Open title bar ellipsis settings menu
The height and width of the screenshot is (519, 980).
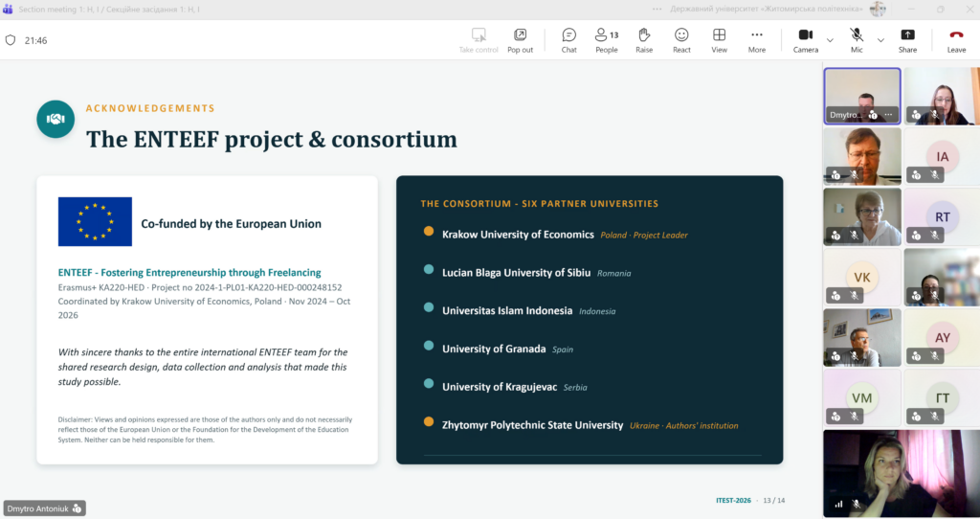tap(657, 9)
